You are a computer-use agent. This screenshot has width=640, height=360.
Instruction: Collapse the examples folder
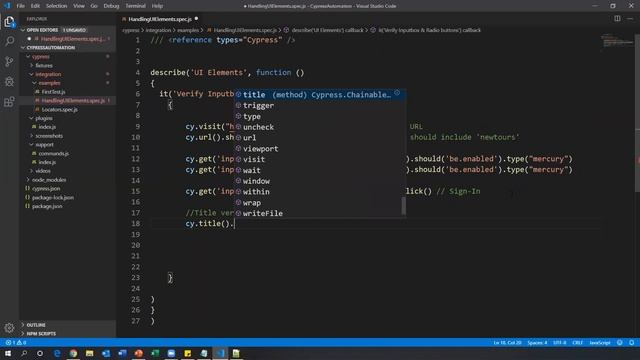click(49, 83)
